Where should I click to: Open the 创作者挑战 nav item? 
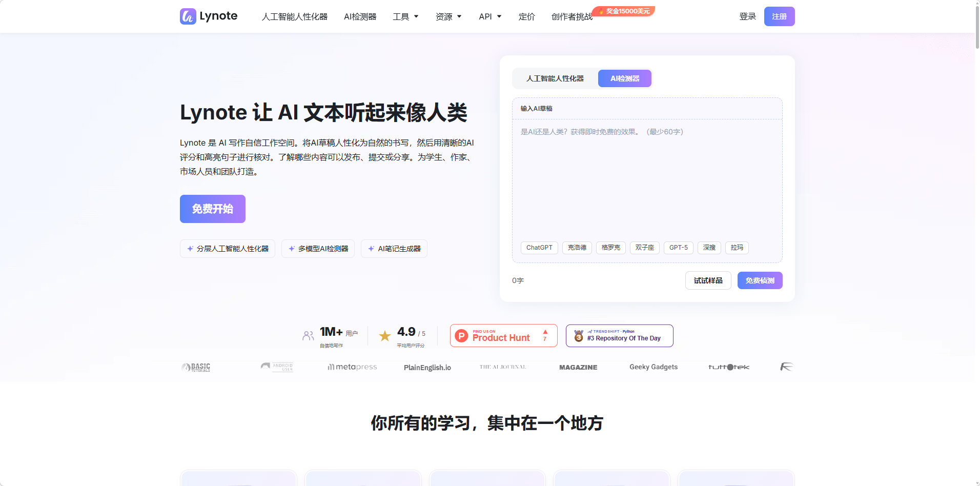[x=572, y=16]
